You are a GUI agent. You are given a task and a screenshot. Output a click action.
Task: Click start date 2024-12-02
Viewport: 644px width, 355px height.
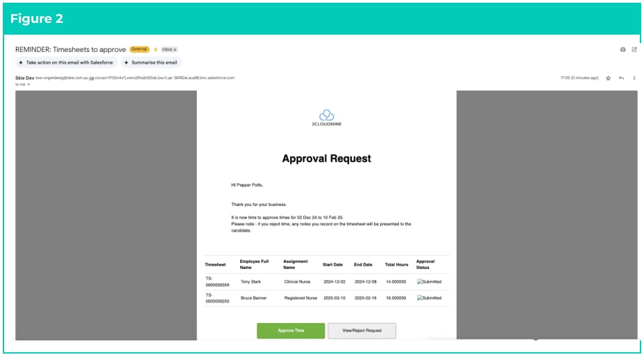click(x=334, y=282)
